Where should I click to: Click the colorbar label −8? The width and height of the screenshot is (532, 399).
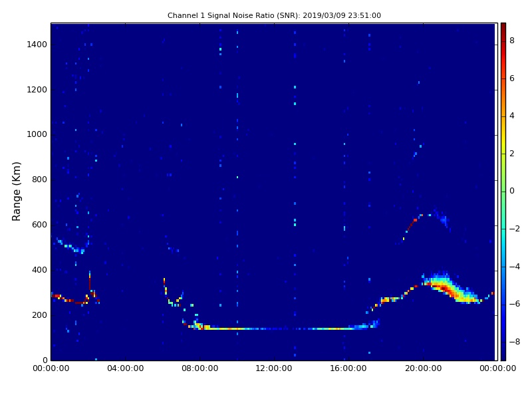click(x=514, y=342)
